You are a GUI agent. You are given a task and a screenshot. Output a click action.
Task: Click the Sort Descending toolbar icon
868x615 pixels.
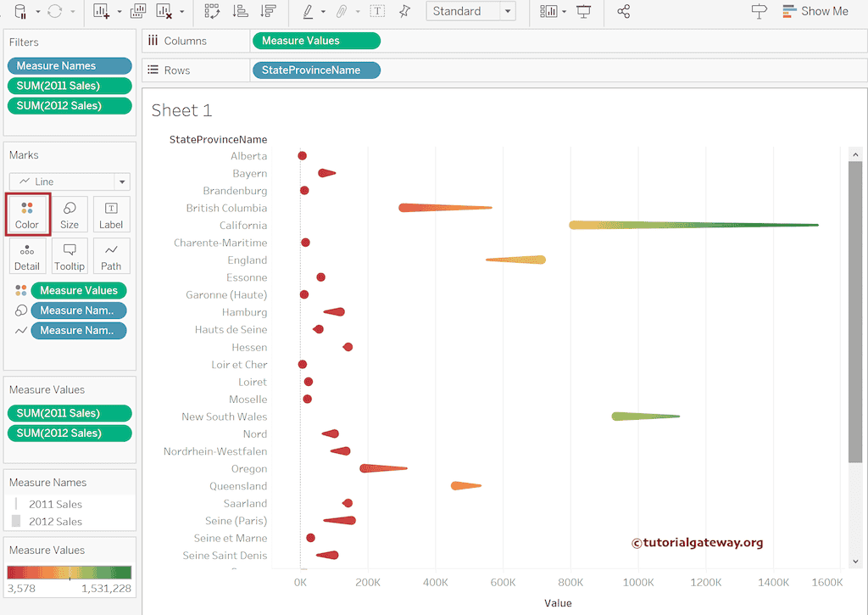(x=268, y=12)
